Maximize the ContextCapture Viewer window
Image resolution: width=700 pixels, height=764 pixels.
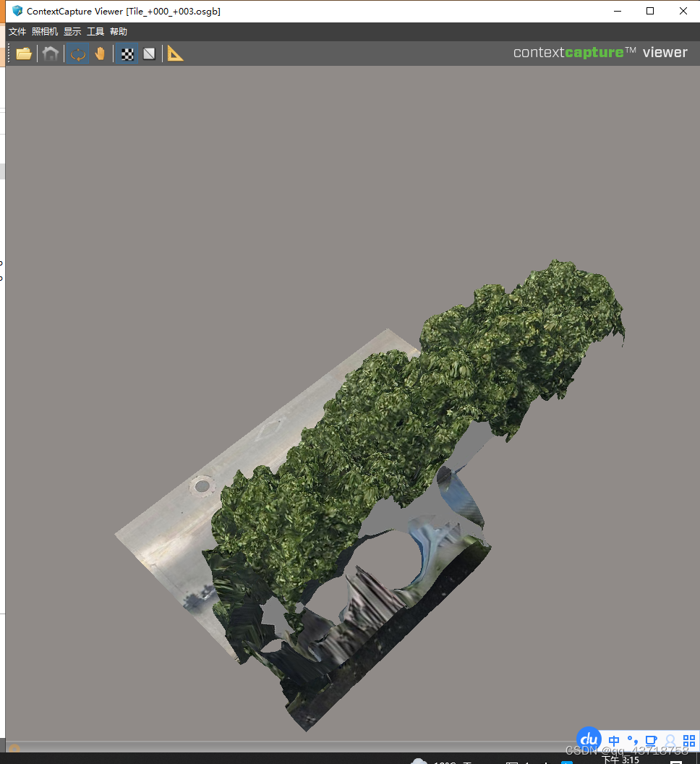(x=650, y=11)
